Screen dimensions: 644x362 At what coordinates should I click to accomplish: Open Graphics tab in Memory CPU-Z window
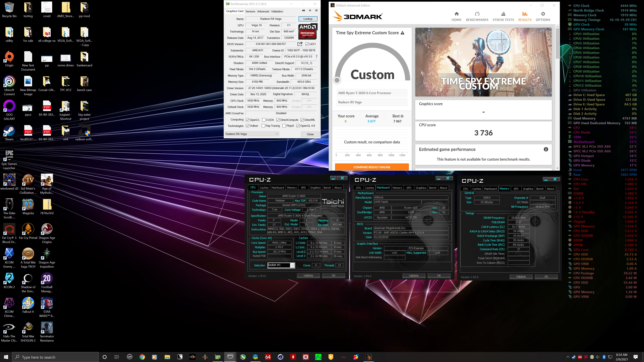[528, 189]
